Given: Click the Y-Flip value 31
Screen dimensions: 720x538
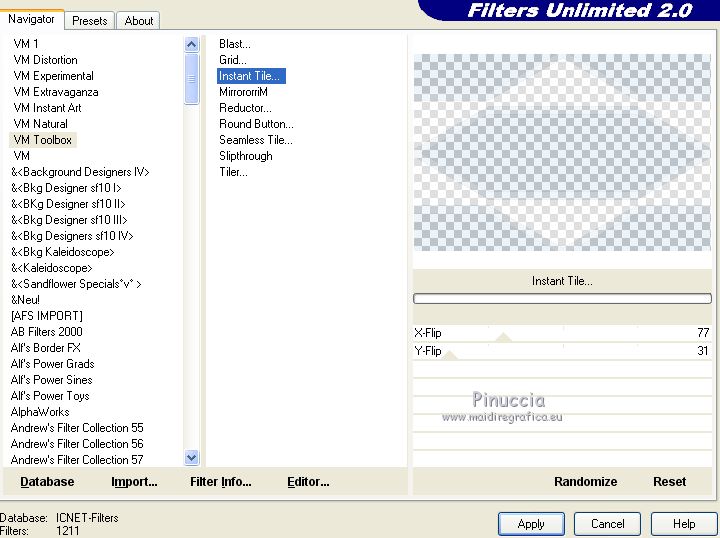Looking at the screenshot, I should point(703,351).
